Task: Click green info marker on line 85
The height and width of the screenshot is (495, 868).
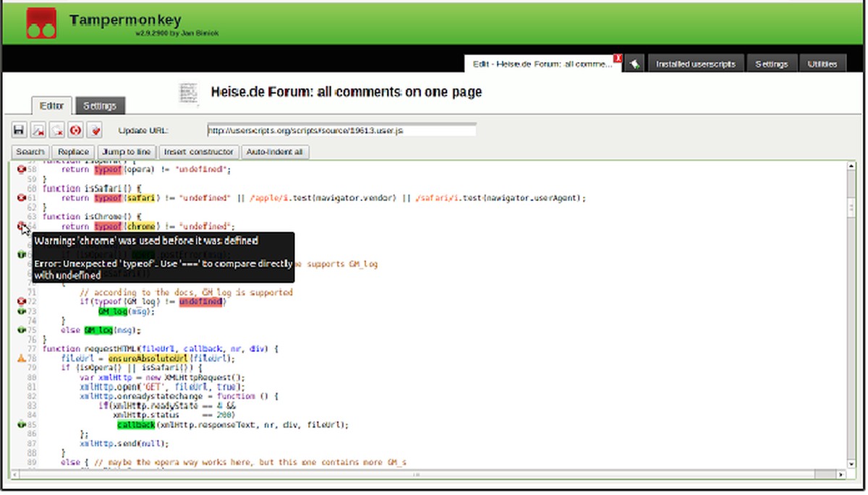Action: [x=22, y=425]
